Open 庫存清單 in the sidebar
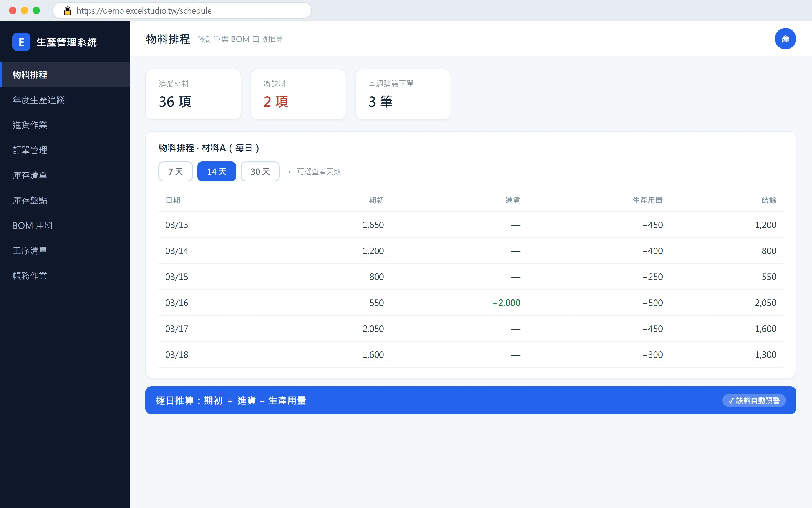 click(x=65, y=175)
